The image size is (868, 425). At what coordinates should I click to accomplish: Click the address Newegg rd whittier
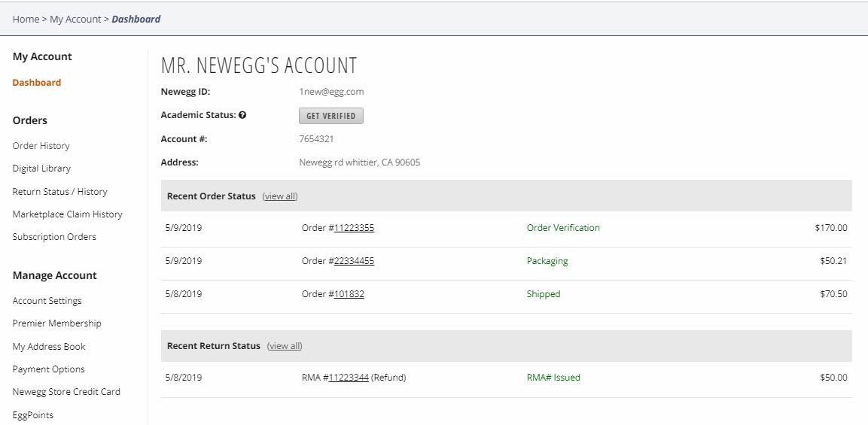(359, 162)
